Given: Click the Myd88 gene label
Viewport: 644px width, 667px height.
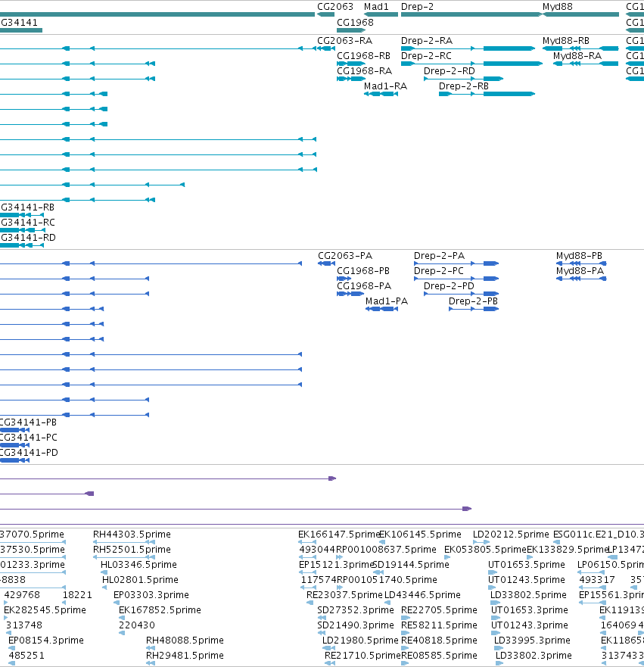Looking at the screenshot, I should (557, 7).
